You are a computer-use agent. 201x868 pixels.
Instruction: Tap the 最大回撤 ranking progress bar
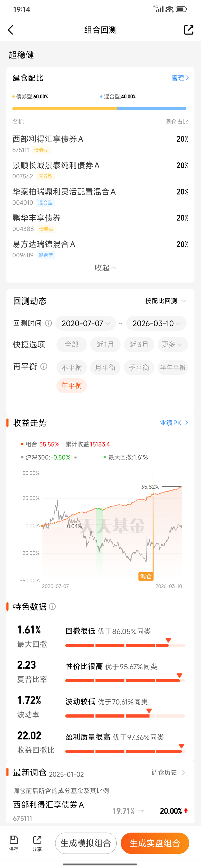tap(125, 645)
